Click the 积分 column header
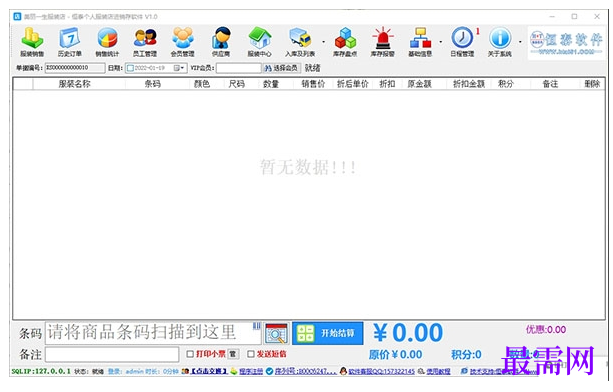Screen dimensions: 613x392 tap(505, 84)
